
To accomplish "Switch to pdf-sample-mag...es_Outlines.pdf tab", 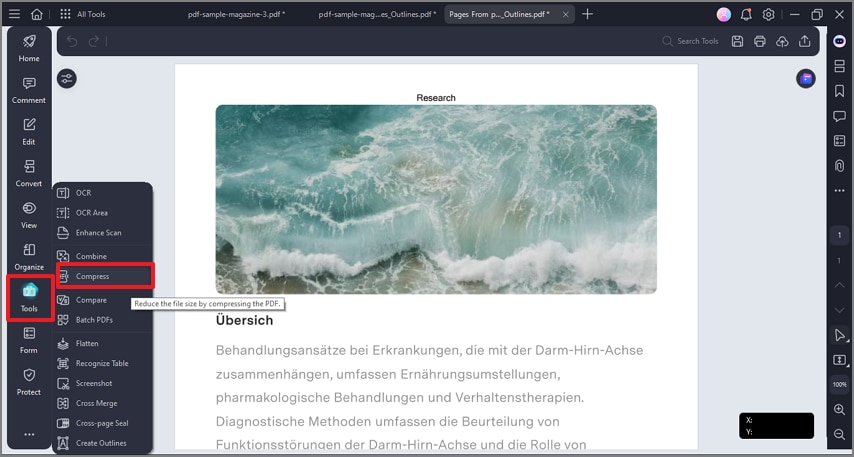I will point(377,14).
